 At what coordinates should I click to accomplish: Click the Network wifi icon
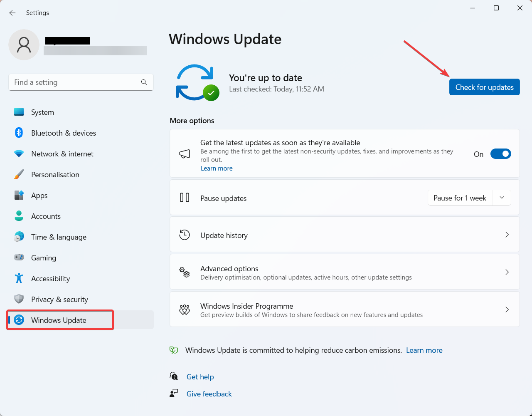pyautogui.click(x=19, y=154)
